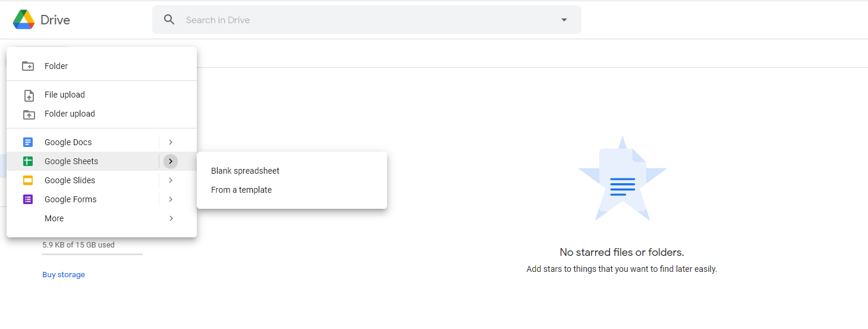The height and width of the screenshot is (329, 868).
Task: Choose From a template
Action: click(x=241, y=190)
